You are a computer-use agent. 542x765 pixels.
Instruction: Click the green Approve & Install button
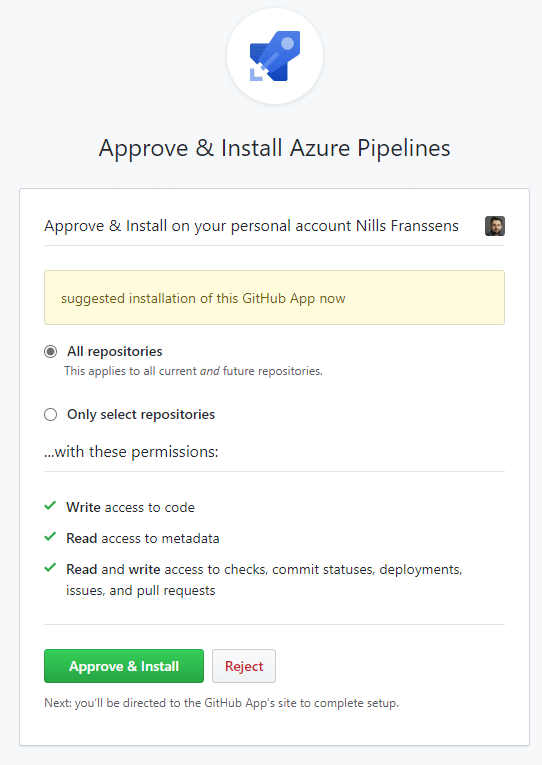[124, 666]
